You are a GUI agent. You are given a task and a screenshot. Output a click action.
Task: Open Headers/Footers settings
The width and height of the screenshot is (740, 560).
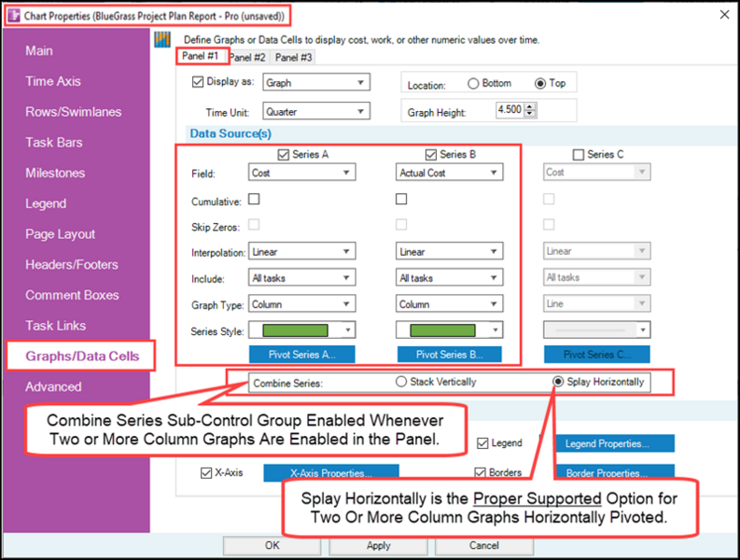tap(71, 264)
